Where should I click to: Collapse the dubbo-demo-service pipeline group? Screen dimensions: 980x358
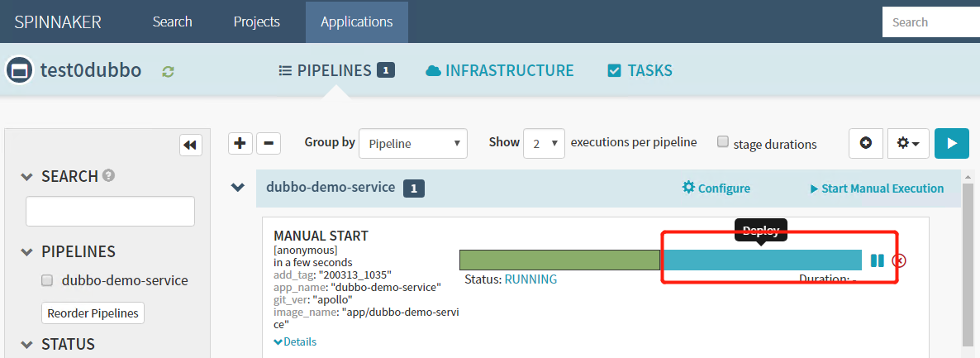238,188
